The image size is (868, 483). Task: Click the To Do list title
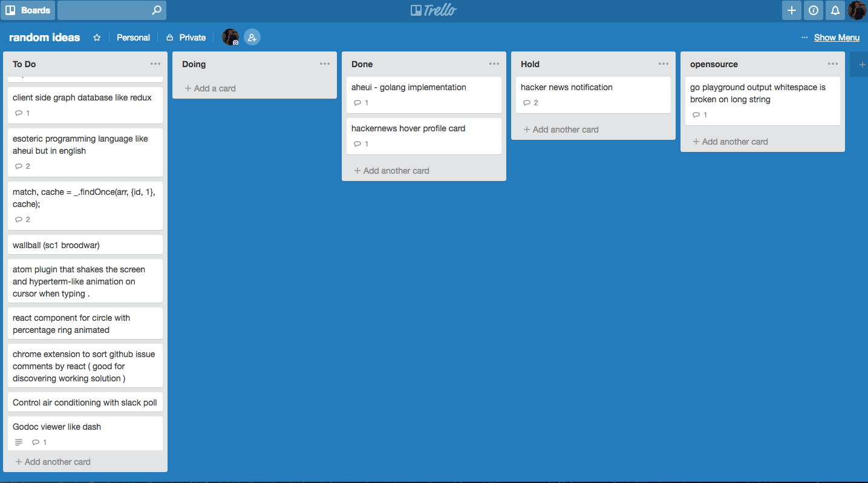point(24,64)
